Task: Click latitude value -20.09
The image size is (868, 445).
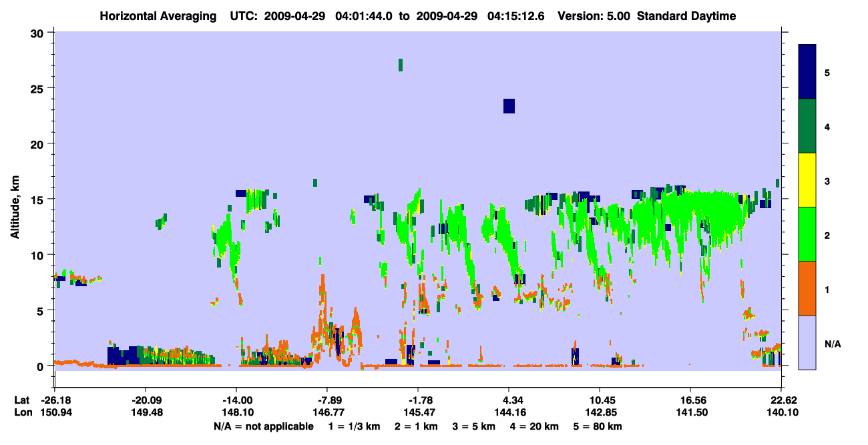Action: pyautogui.click(x=146, y=400)
